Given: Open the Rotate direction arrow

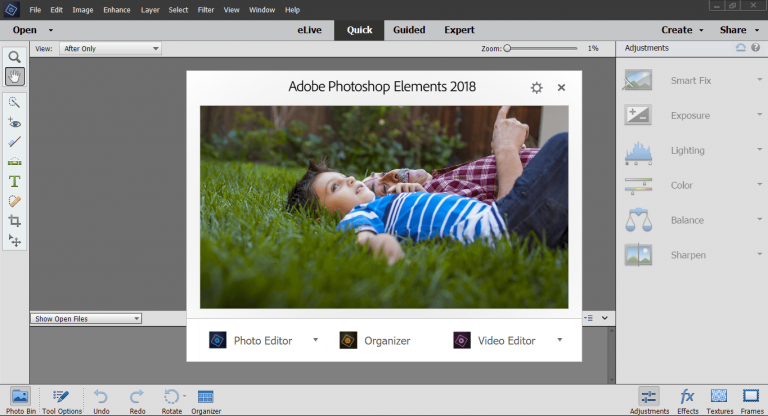Looking at the screenshot, I should 184,395.
